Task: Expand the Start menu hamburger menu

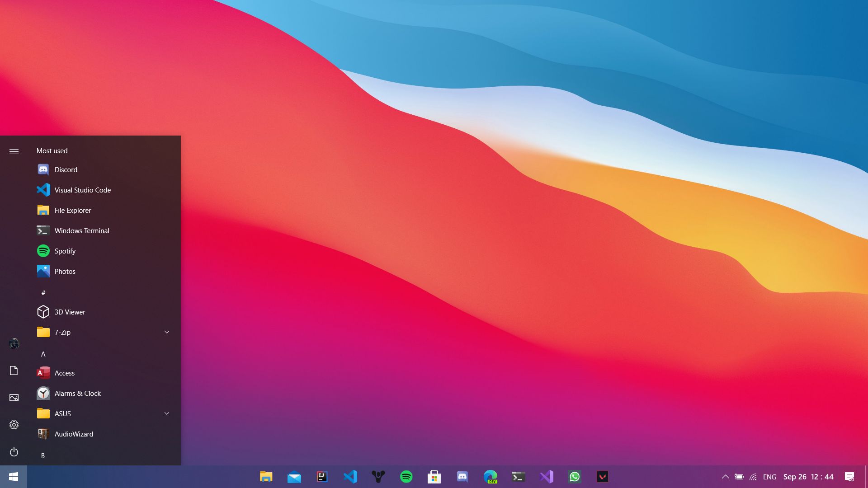Action: click(x=14, y=151)
